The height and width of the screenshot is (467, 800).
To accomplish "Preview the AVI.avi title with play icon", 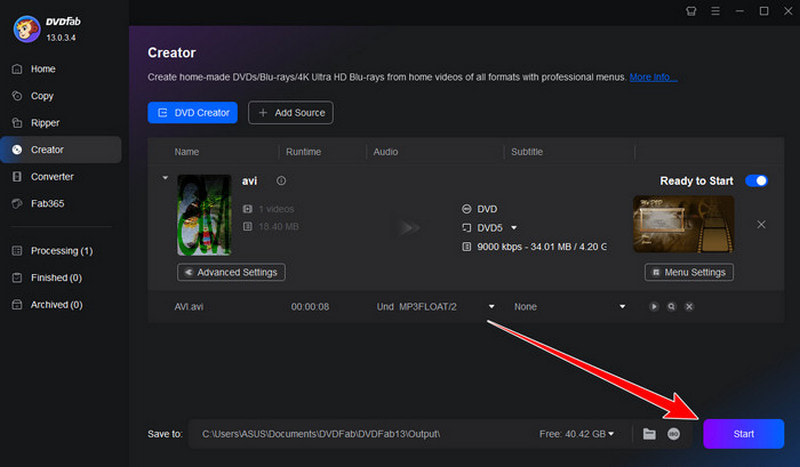I will click(654, 307).
